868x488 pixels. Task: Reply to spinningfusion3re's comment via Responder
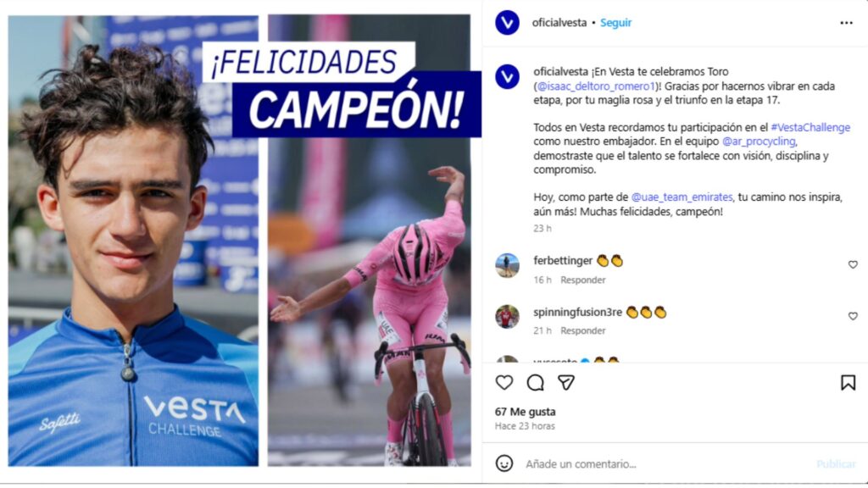coord(582,331)
